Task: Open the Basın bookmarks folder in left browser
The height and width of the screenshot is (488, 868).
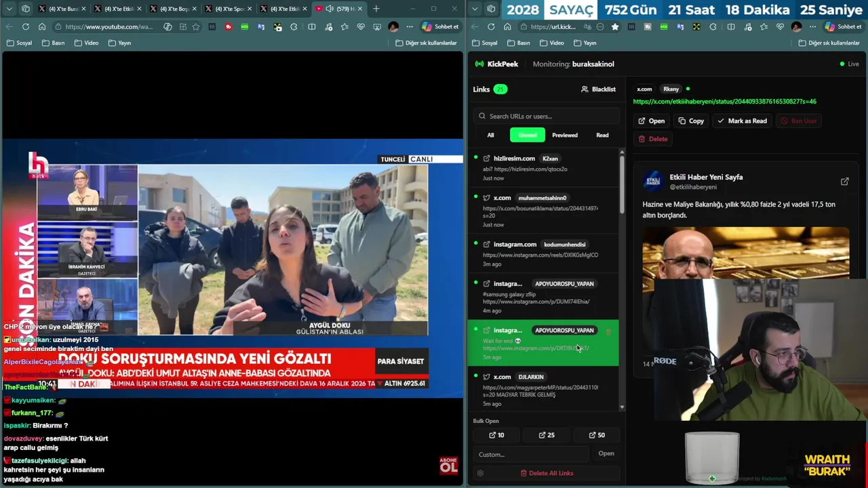Action: pos(54,43)
